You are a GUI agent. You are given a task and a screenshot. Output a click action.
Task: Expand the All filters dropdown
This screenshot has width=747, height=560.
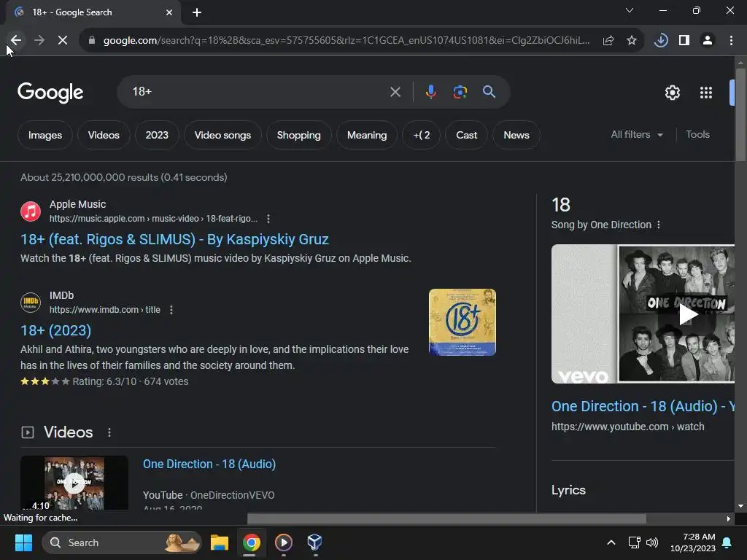pyautogui.click(x=636, y=135)
